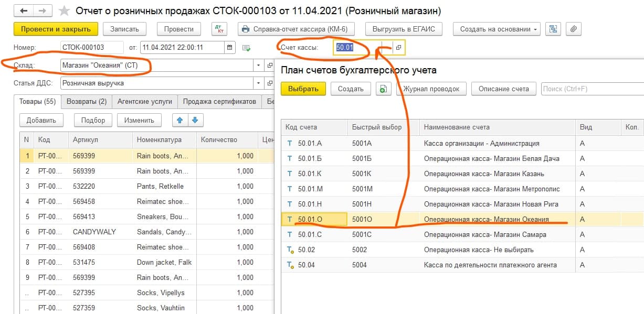Click the Поиск search field

(x=592, y=89)
